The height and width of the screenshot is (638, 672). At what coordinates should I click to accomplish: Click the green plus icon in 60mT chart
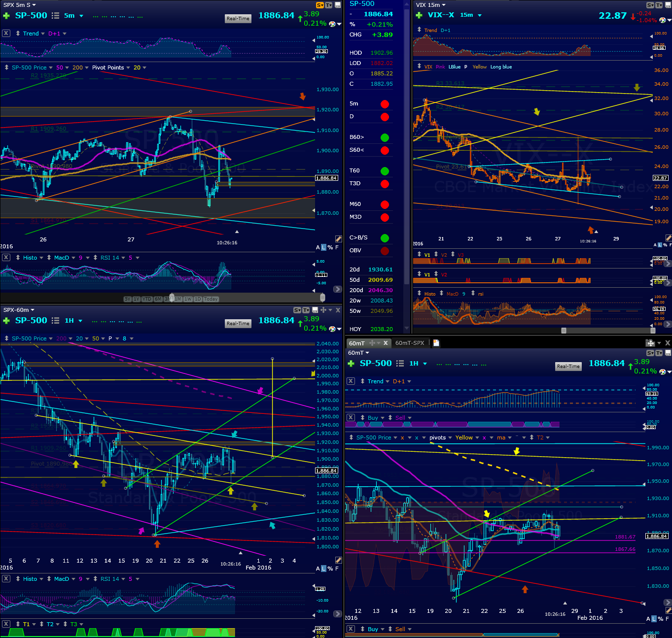pyautogui.click(x=351, y=364)
